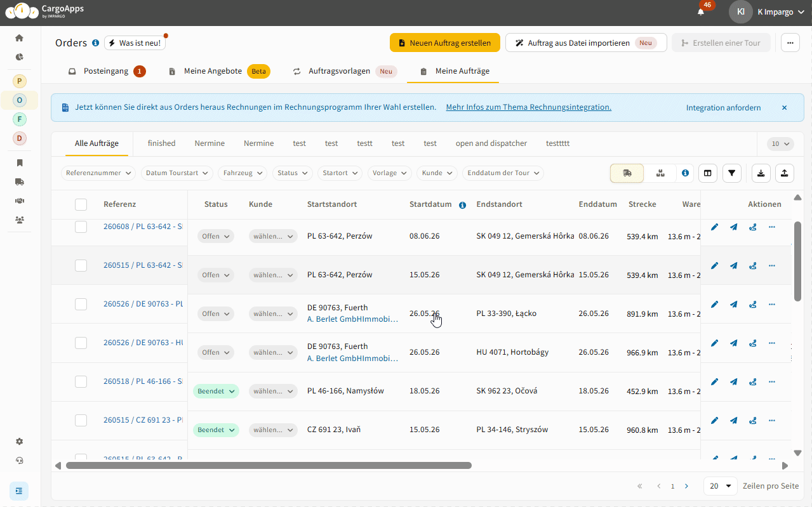This screenshot has height=507, width=812.
Task: Open the truck vehicles sidebar icon
Action: point(20,182)
